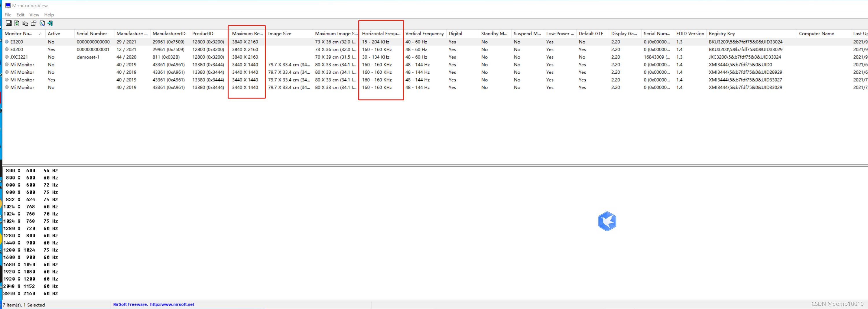The width and height of the screenshot is (868, 309).
Task: Open the NirSoft website link in status bar
Action: pyautogui.click(x=172, y=304)
